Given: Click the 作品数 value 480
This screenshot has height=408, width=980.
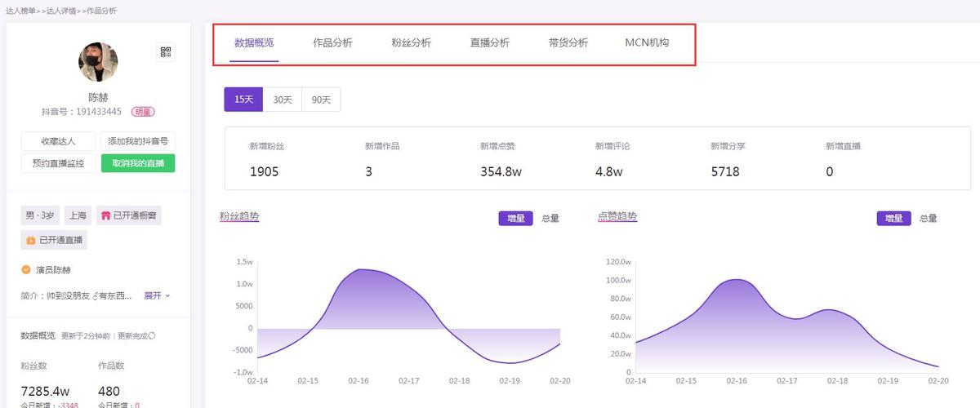Looking at the screenshot, I should (x=109, y=391).
